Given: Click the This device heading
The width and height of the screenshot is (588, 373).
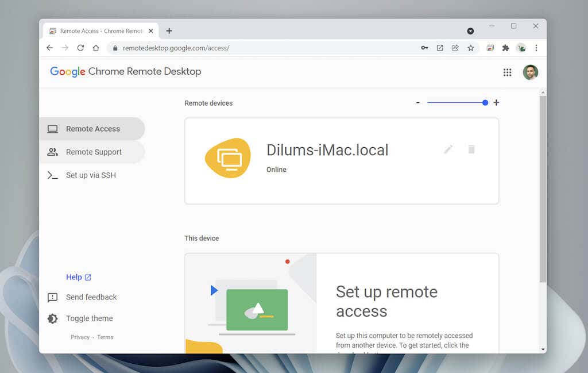Looking at the screenshot, I should tap(202, 239).
